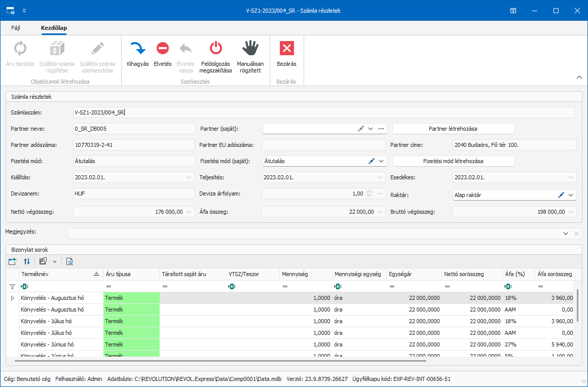Click the Manuálisan rögzített hand icon
588x387 pixels.
250,48
